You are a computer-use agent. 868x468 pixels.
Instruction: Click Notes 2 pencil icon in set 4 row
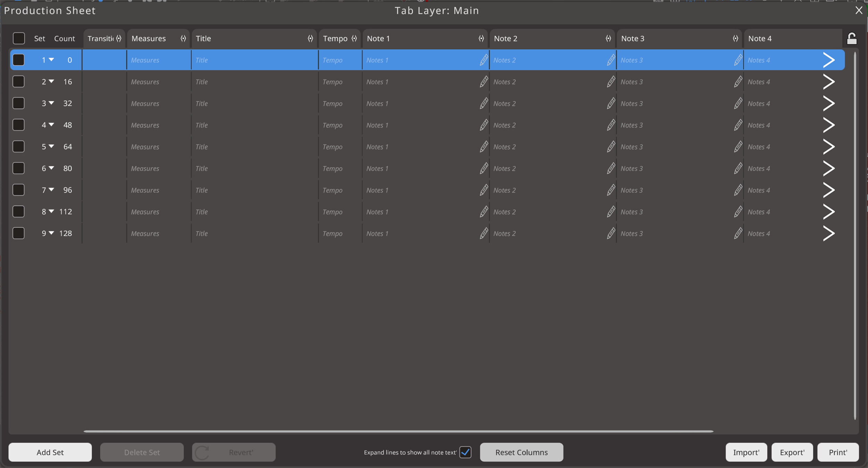[x=611, y=125]
